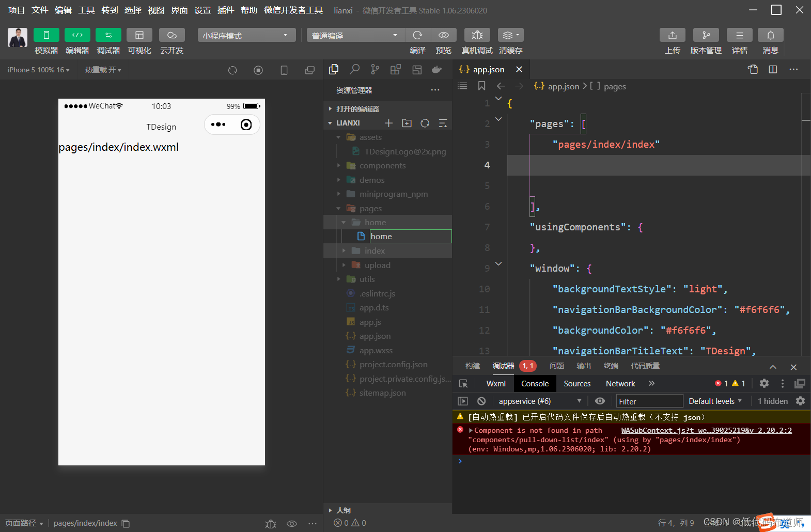
Task: Open the WASubContext.js error source link
Action: [x=706, y=430]
